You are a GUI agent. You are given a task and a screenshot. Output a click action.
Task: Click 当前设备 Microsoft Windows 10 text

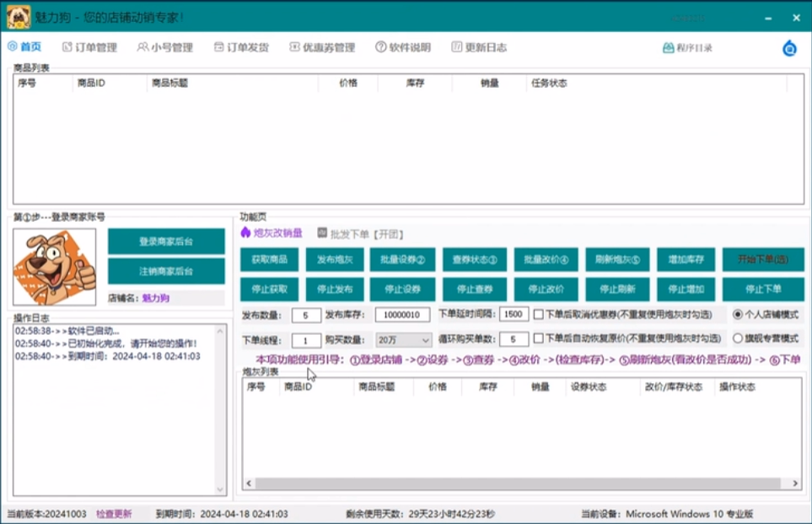coord(667,514)
